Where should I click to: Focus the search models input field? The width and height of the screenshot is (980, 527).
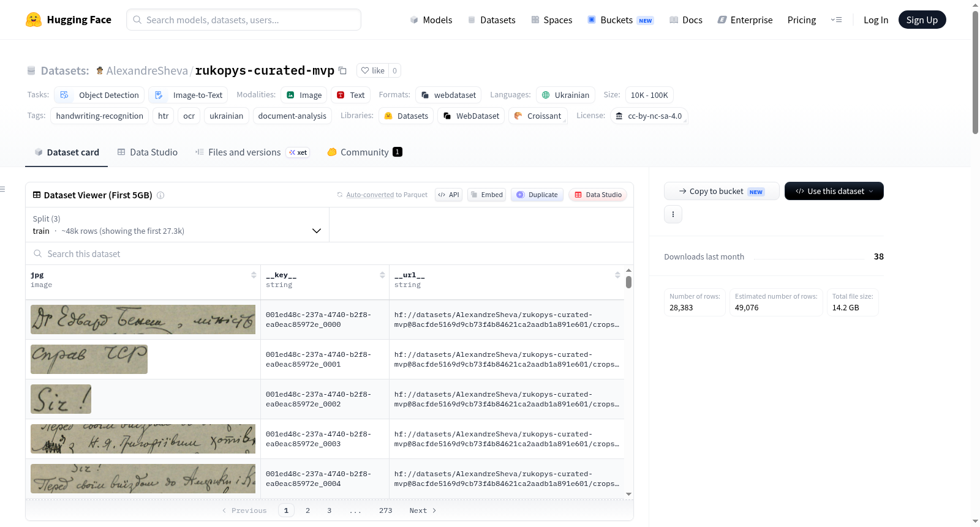tap(244, 20)
